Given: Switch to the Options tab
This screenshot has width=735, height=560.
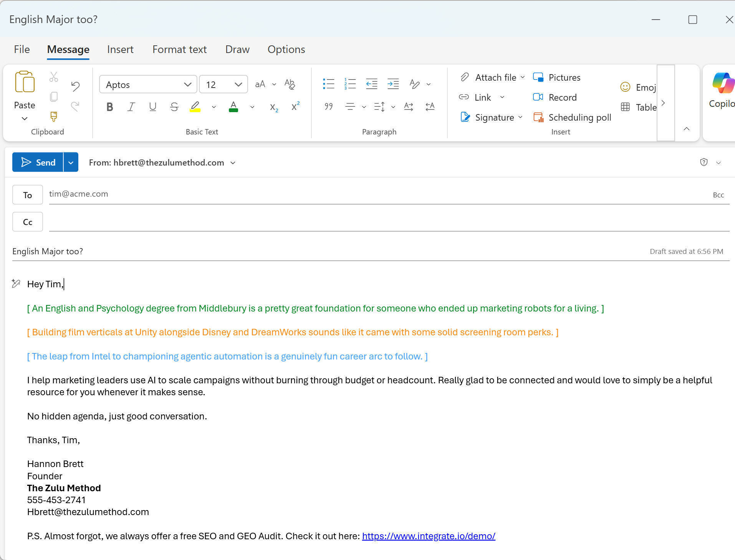Looking at the screenshot, I should point(286,49).
